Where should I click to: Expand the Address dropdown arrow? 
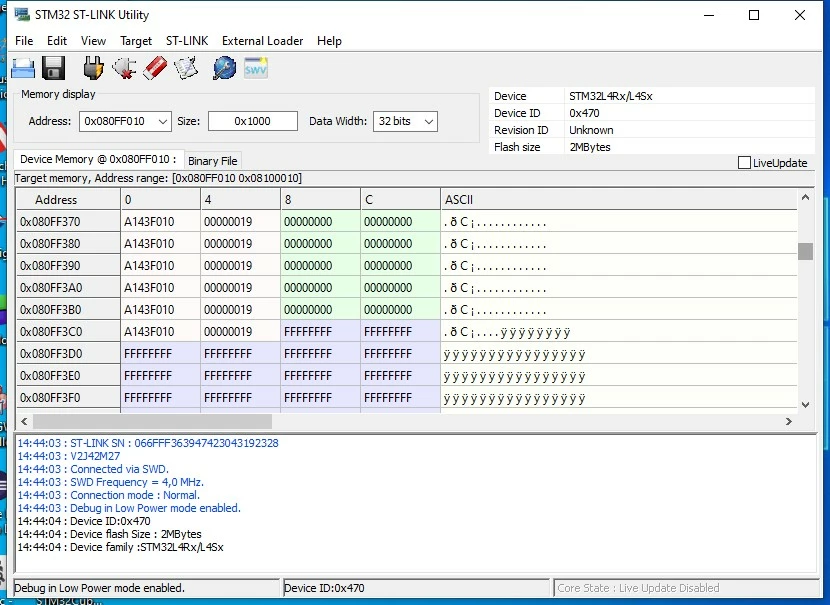163,121
